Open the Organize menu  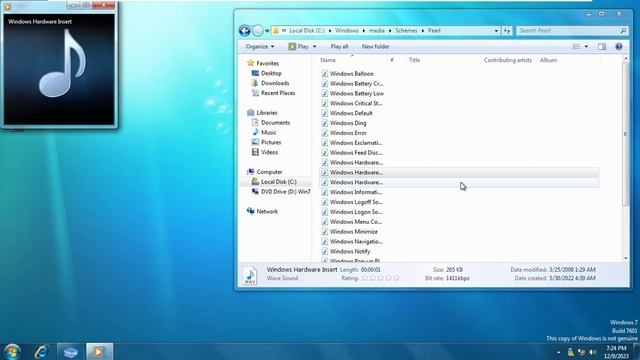click(x=260, y=47)
